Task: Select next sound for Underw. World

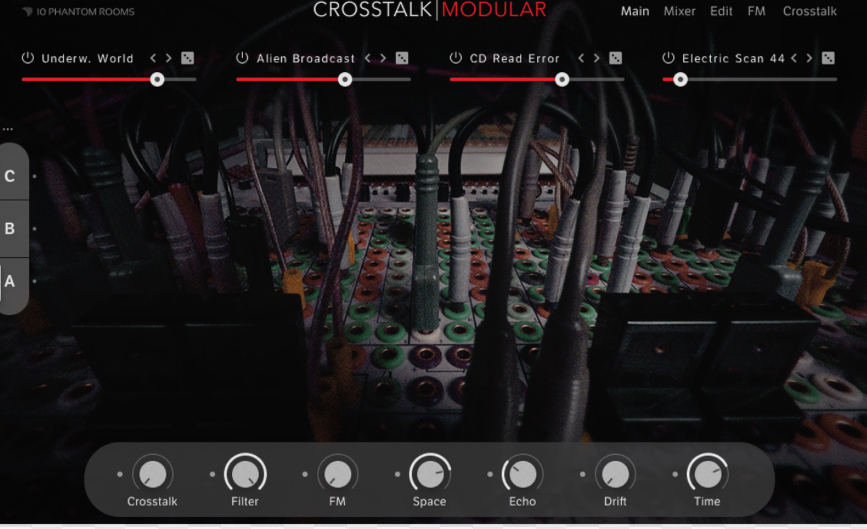Action: tap(169, 58)
